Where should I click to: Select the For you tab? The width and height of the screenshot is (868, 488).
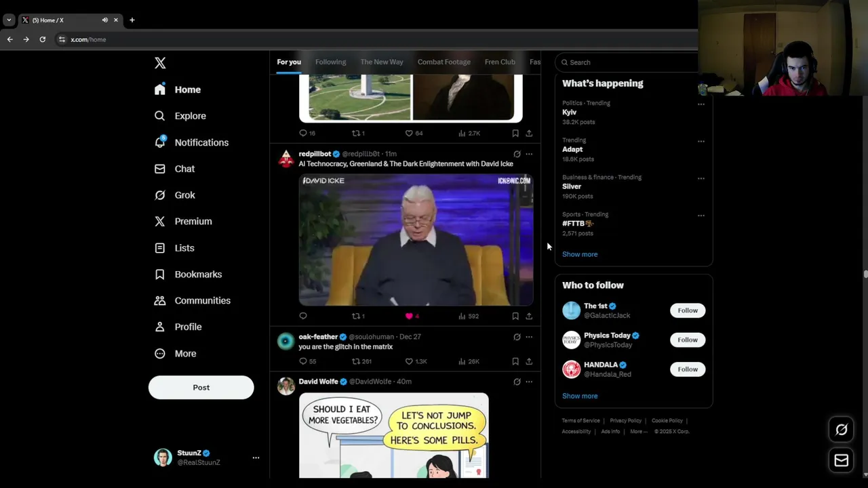[289, 62]
